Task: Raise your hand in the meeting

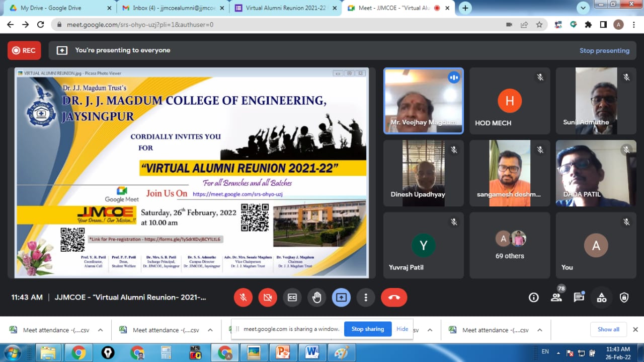Action: click(317, 298)
